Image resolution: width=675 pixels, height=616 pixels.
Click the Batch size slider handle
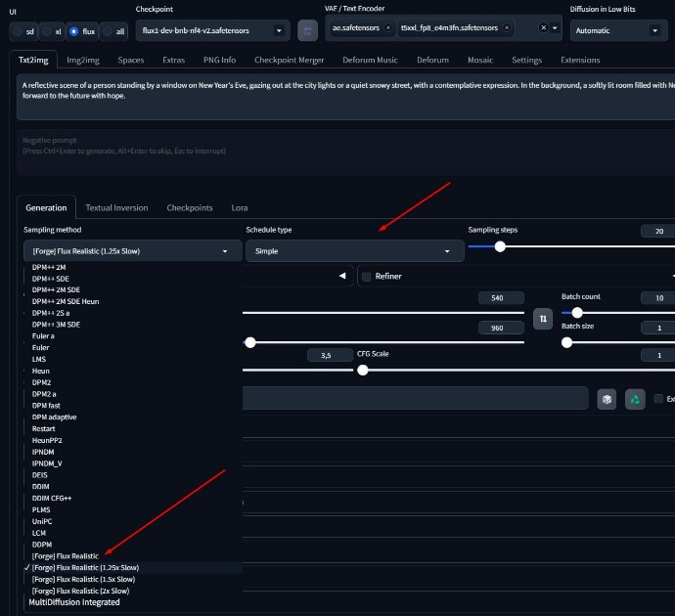point(567,342)
